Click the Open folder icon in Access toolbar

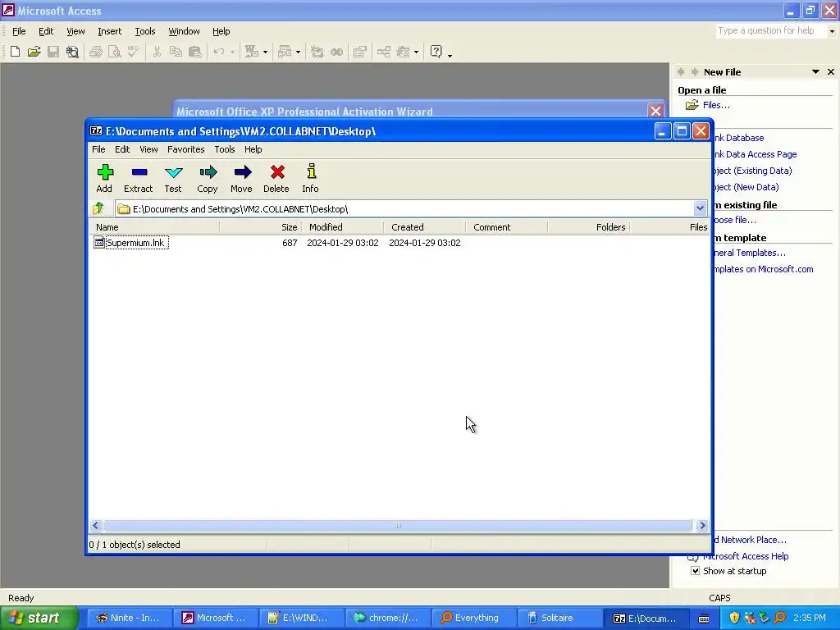point(34,52)
